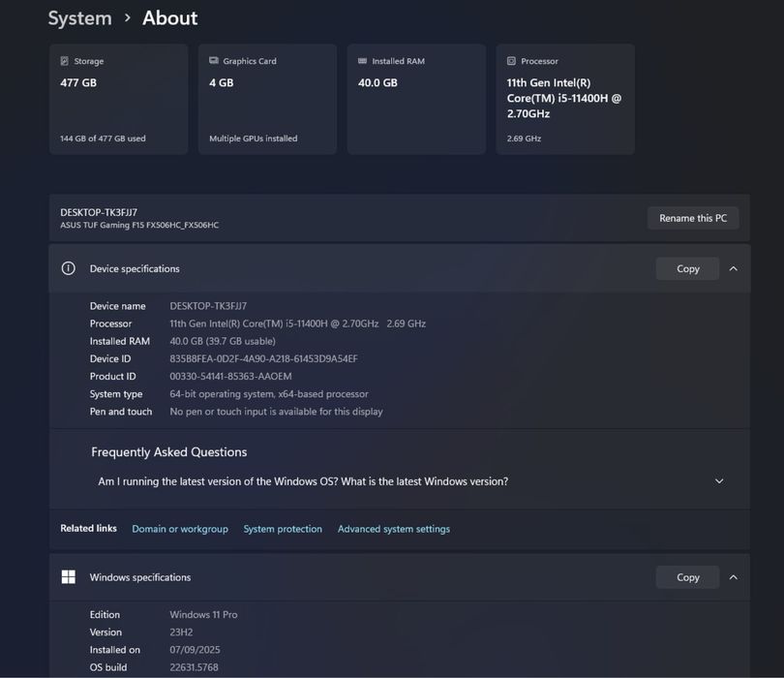Click the Device specifications info icon
The width and height of the screenshot is (784, 678).
tap(69, 268)
